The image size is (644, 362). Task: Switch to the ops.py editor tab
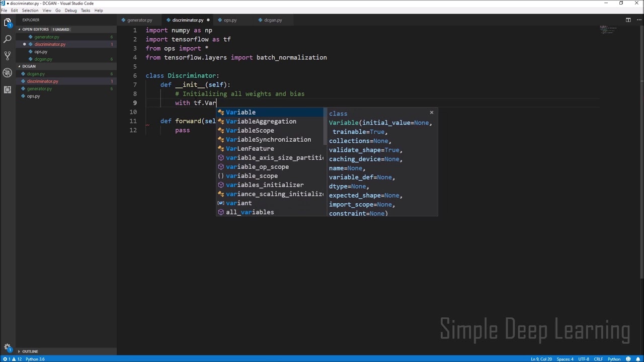229,20
